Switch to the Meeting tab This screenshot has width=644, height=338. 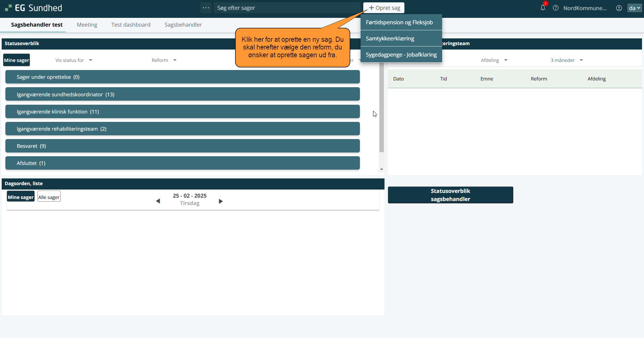[x=87, y=25]
